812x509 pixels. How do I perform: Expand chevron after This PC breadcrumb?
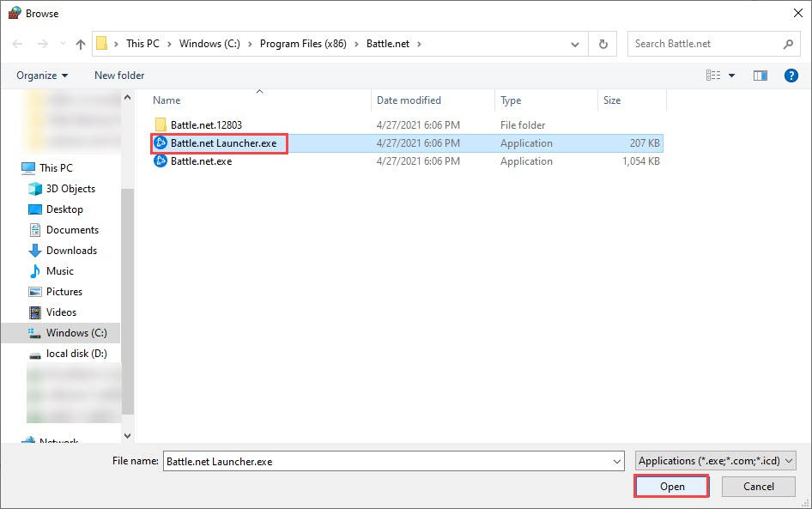[x=169, y=44]
